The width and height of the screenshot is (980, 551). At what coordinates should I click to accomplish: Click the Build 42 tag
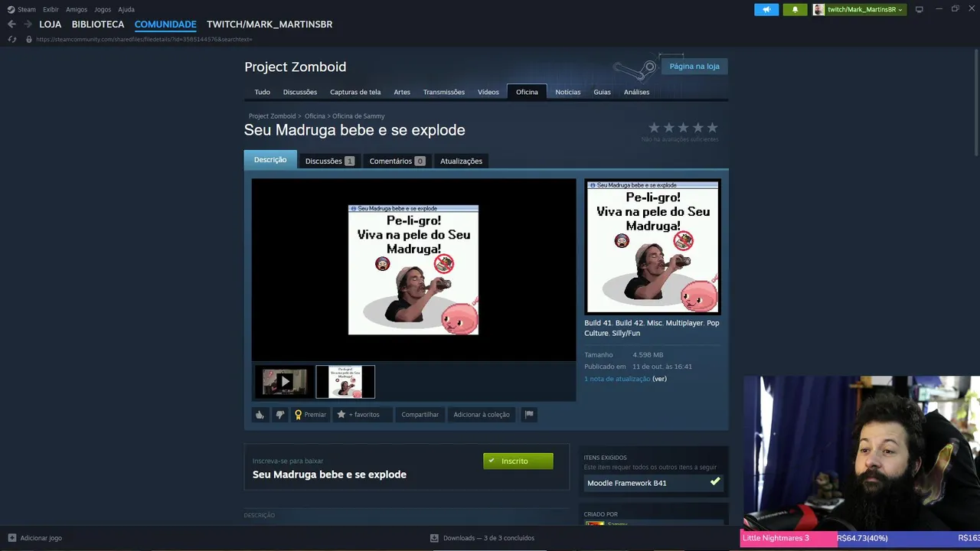point(629,323)
